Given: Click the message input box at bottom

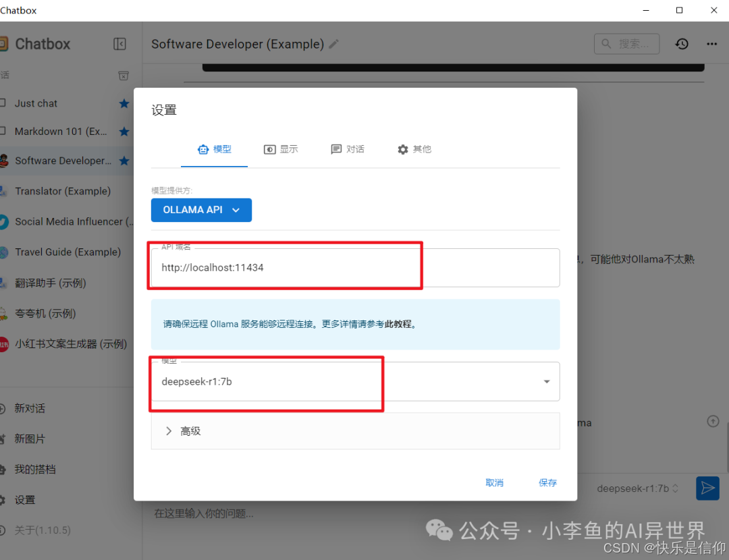Looking at the screenshot, I should point(204,513).
